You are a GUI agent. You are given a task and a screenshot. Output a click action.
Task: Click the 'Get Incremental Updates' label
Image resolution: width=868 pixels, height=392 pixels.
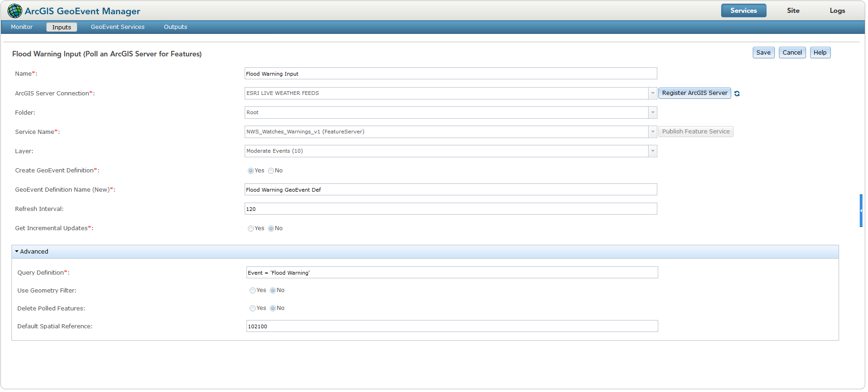[x=54, y=228]
